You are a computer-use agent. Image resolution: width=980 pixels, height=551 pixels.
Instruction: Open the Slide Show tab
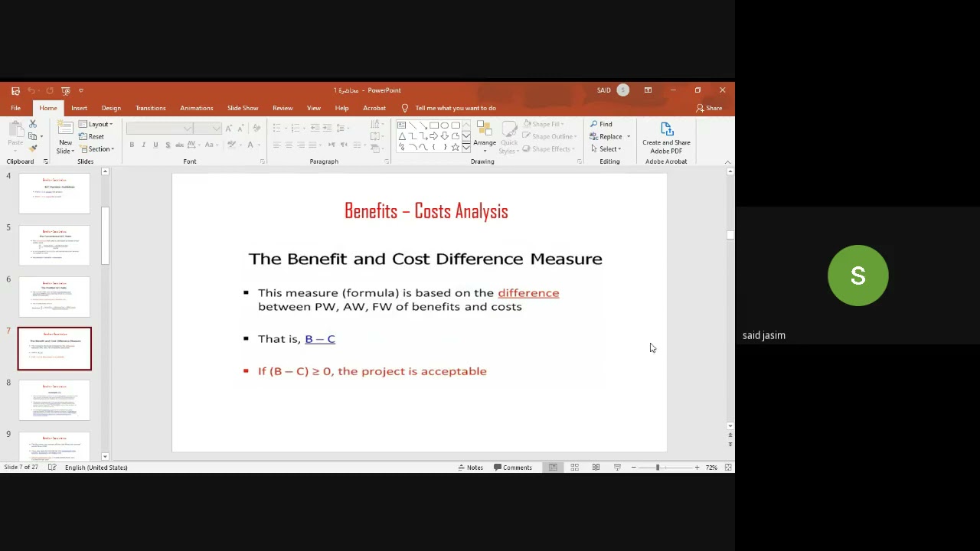point(243,108)
